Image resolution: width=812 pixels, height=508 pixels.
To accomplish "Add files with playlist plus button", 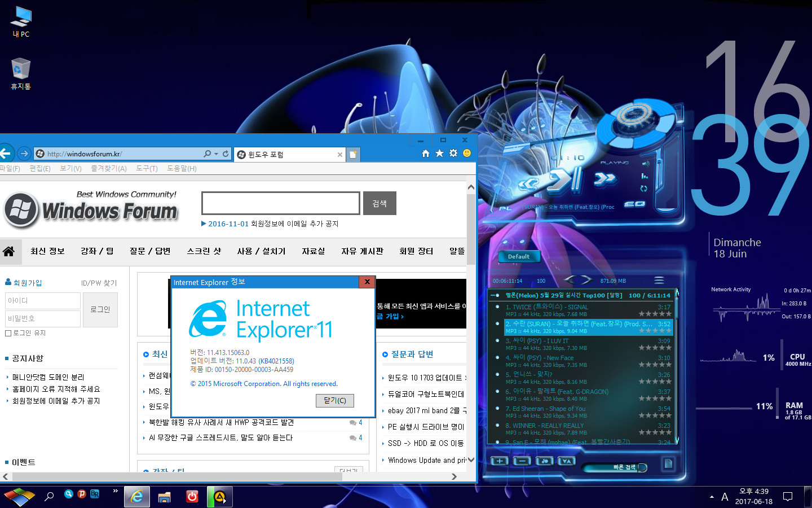I will click(499, 461).
